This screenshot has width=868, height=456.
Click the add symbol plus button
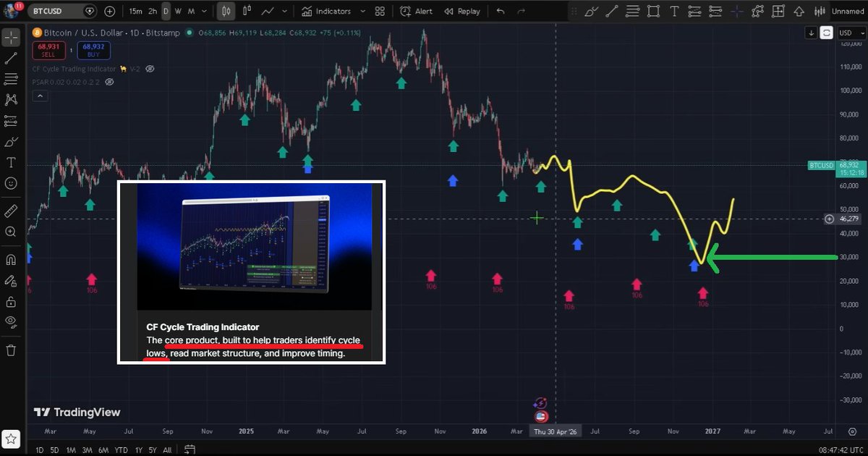pos(109,11)
